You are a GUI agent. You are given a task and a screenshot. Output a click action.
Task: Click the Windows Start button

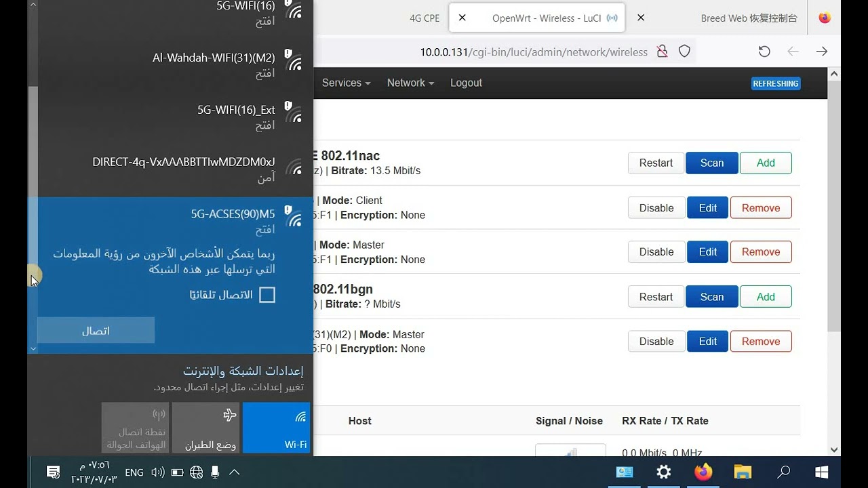pos(823,472)
